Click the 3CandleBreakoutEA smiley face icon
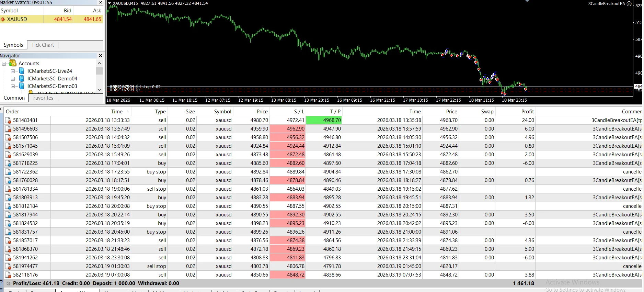The image size is (644, 292). 629,4
